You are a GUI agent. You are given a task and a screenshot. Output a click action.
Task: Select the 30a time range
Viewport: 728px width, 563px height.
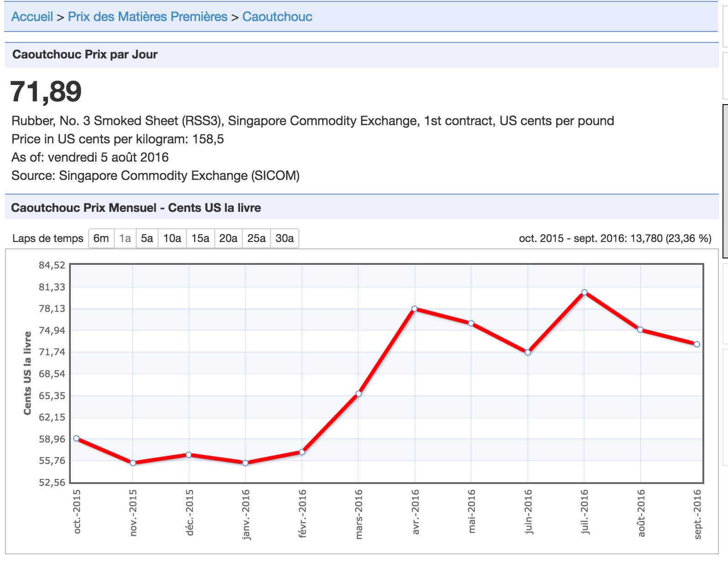(285, 238)
